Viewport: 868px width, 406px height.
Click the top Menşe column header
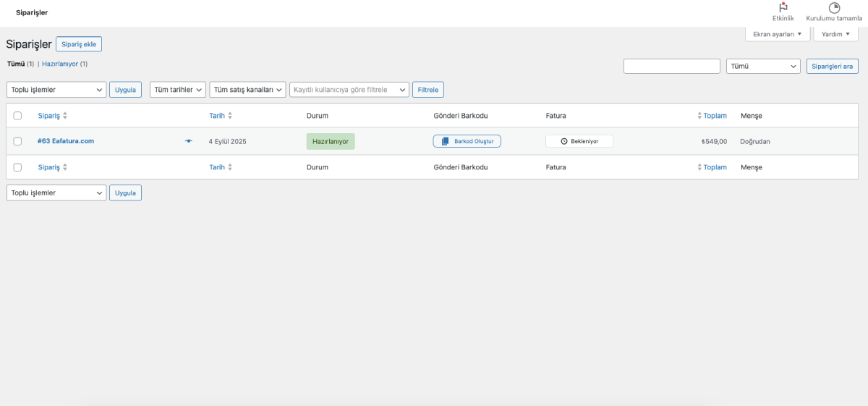tap(752, 116)
